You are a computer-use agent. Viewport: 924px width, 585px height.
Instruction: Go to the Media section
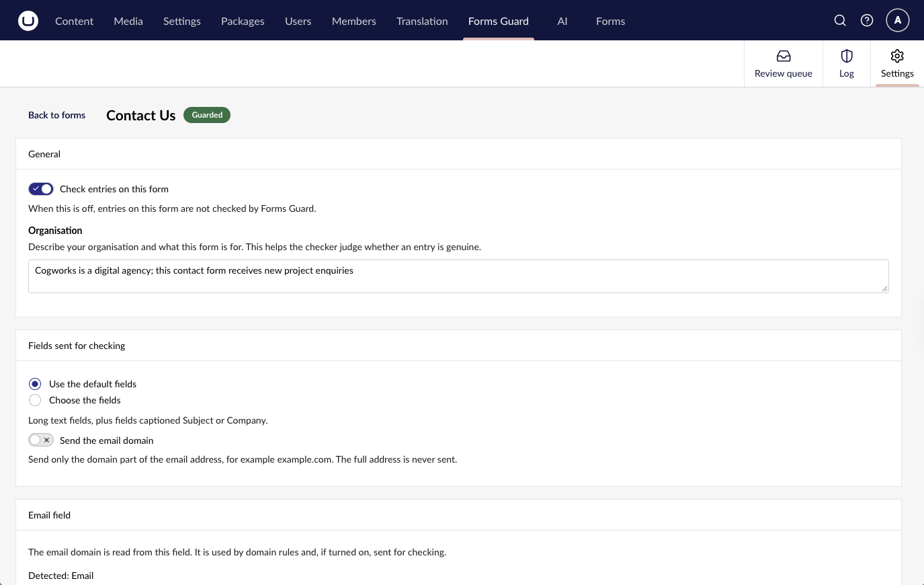click(128, 21)
